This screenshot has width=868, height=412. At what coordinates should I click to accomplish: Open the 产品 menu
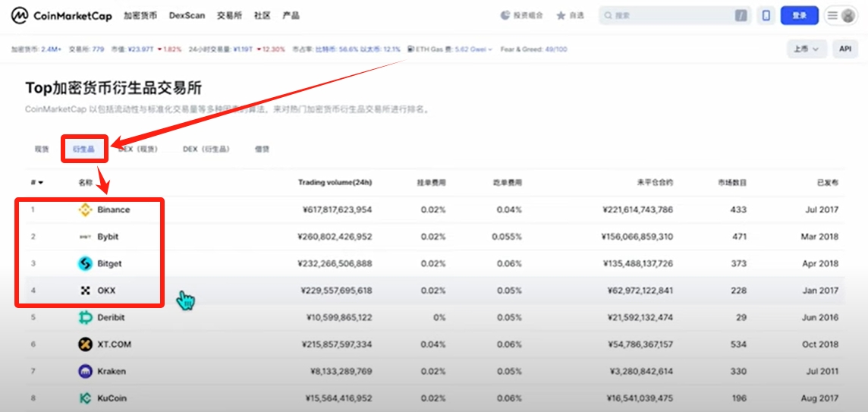[291, 15]
